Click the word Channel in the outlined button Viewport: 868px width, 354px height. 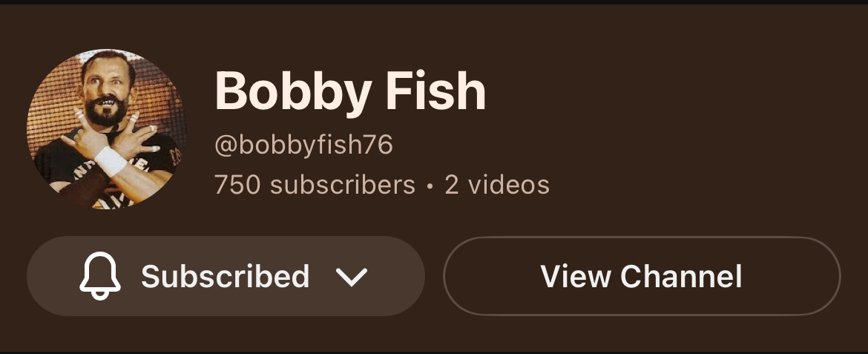[x=681, y=276]
